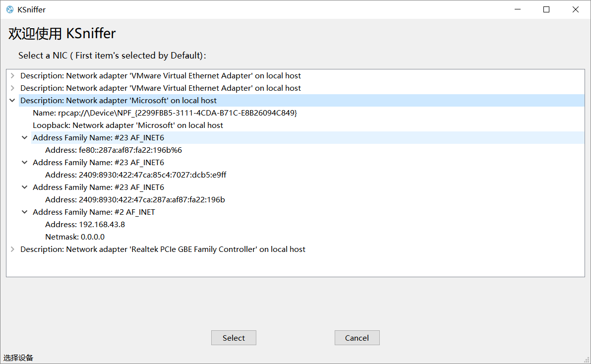Collapse AF_INET6 family above address ending dcb5:e9ff
This screenshot has width=591, height=364.
tap(24, 162)
